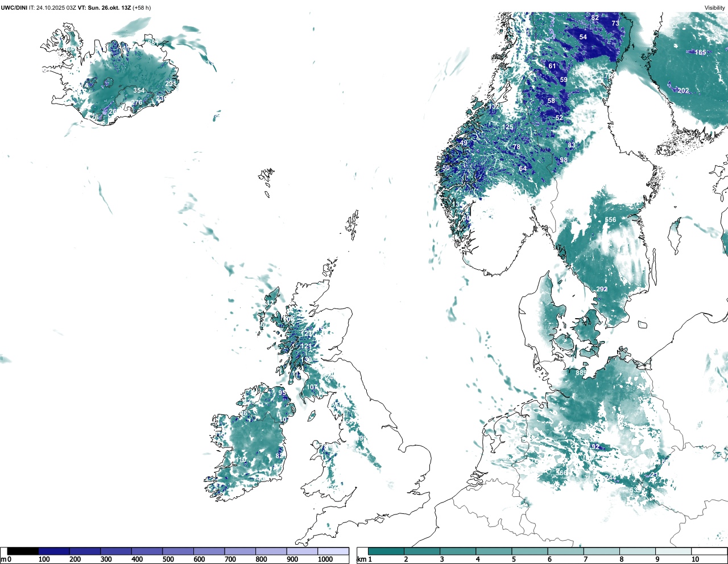Click the 'm' unit label in legend
This screenshot has height=564, width=728.
3,559
